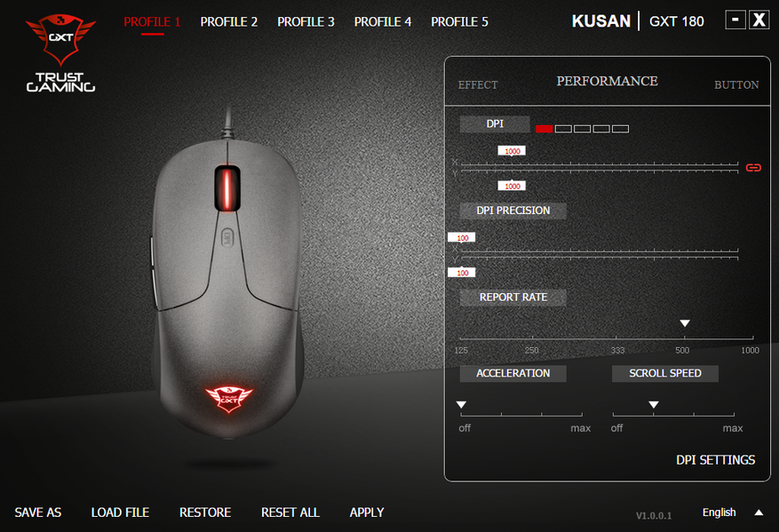The width and height of the screenshot is (779, 532).
Task: Expand language list with the up arrow
Action: pos(759,512)
